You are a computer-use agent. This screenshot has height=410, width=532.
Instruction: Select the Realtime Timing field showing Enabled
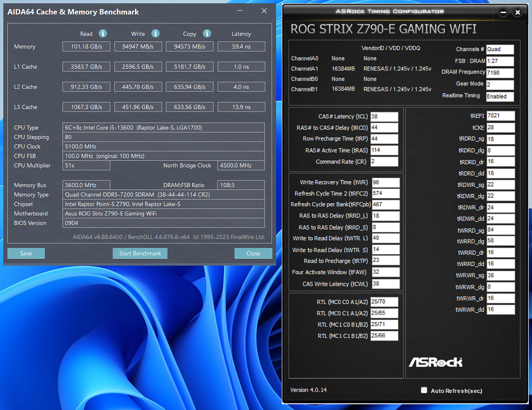point(500,97)
